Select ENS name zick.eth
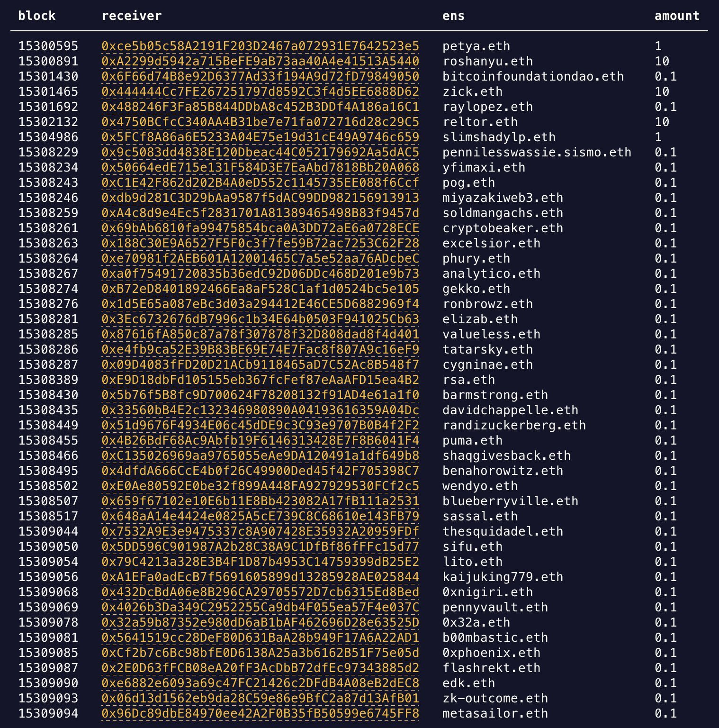This screenshot has width=719, height=728. coord(473,91)
